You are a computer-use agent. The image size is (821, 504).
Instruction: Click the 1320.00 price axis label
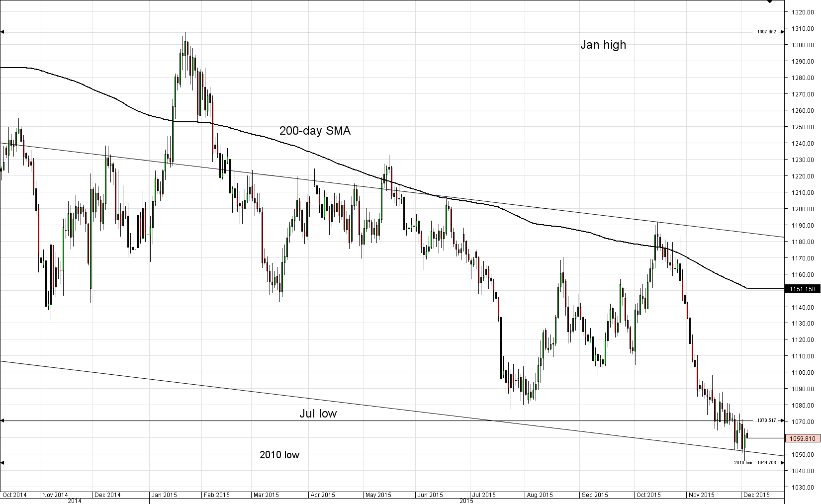click(803, 12)
